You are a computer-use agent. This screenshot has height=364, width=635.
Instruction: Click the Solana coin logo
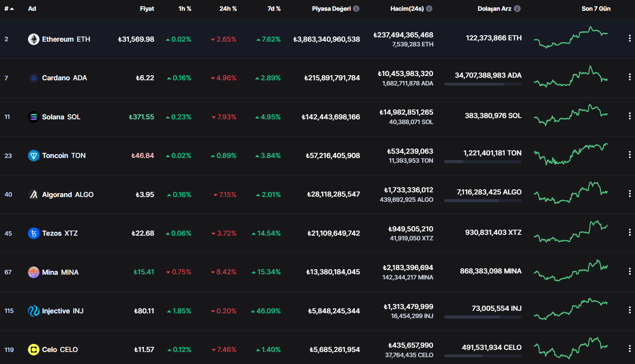click(34, 117)
